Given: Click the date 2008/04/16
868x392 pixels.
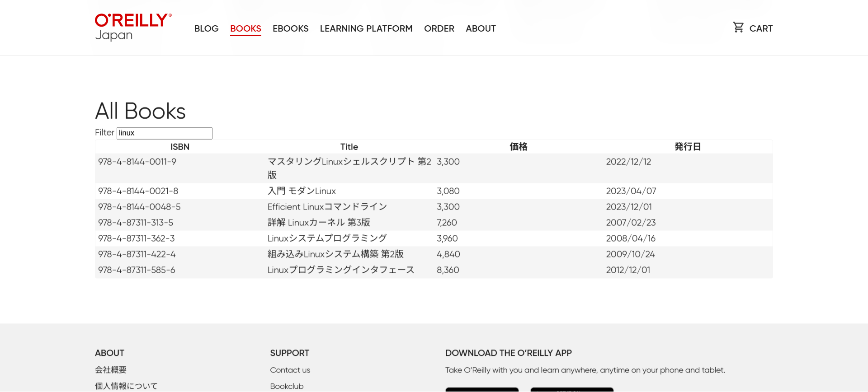Looking at the screenshot, I should point(631,238).
